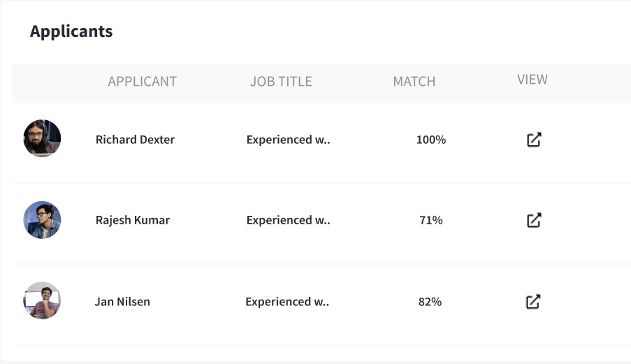Image resolution: width=631 pixels, height=364 pixels.
Task: Open Jan Nilsen's application view icon
Action: pyautogui.click(x=533, y=302)
